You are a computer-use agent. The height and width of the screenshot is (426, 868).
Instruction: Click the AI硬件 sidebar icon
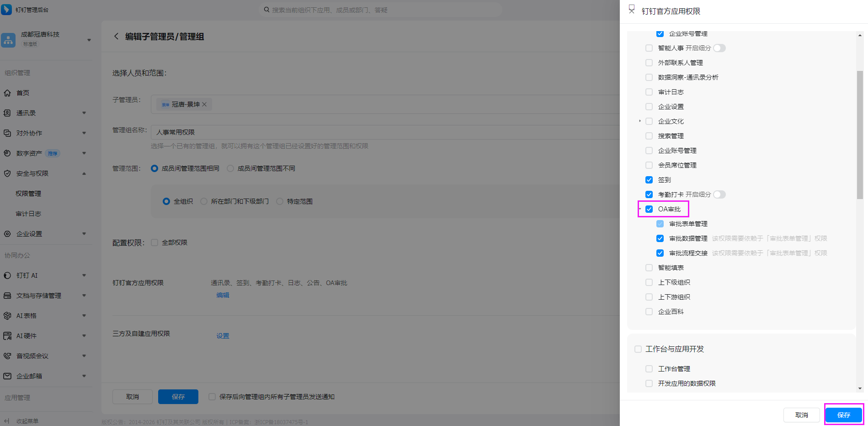pyautogui.click(x=7, y=336)
